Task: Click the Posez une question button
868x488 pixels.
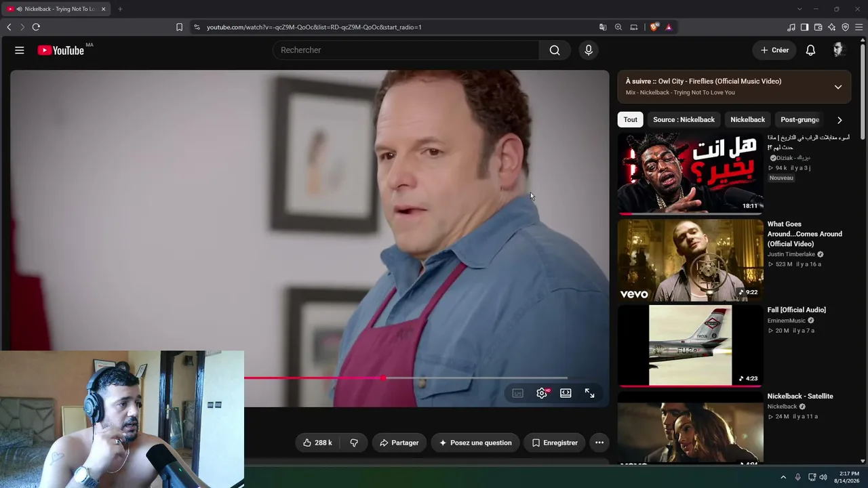Action: pyautogui.click(x=475, y=443)
